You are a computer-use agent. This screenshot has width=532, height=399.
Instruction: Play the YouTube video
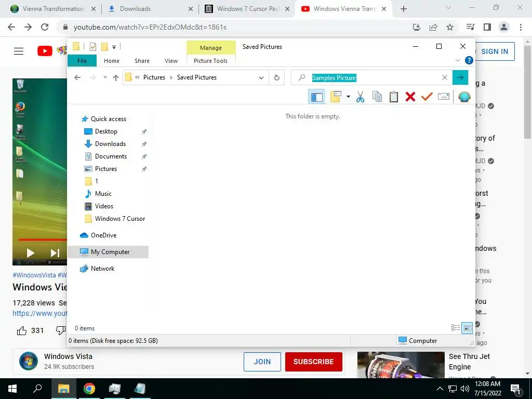(31, 253)
